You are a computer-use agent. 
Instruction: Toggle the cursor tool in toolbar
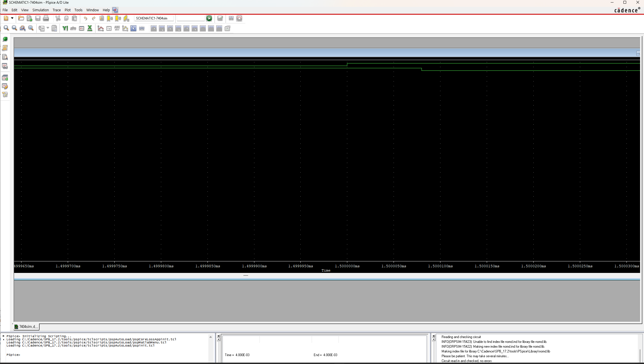point(134,28)
